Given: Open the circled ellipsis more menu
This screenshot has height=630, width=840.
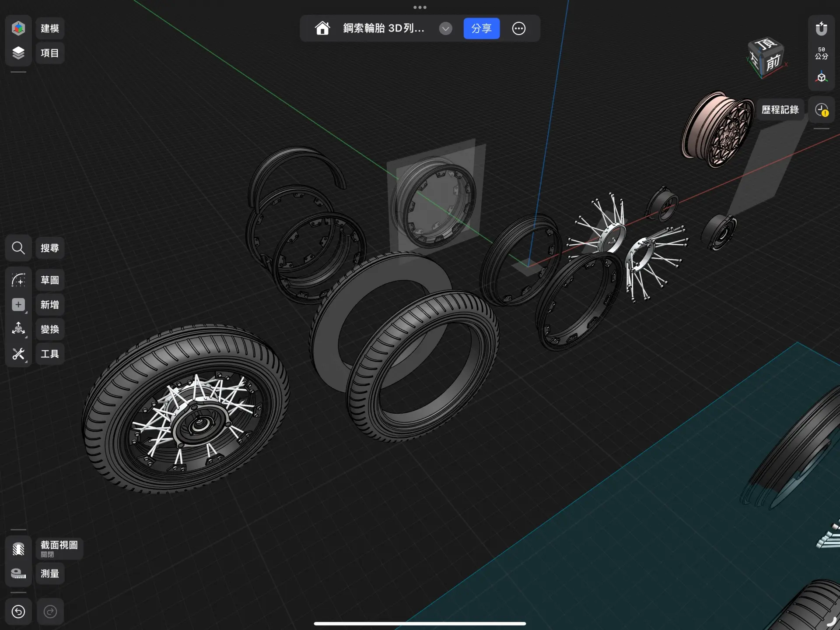Looking at the screenshot, I should pos(518,28).
